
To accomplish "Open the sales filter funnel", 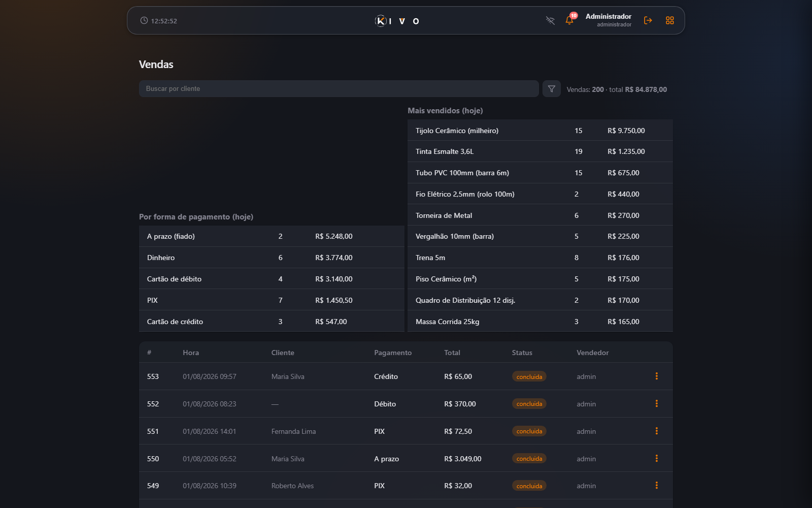I will 552,89.
